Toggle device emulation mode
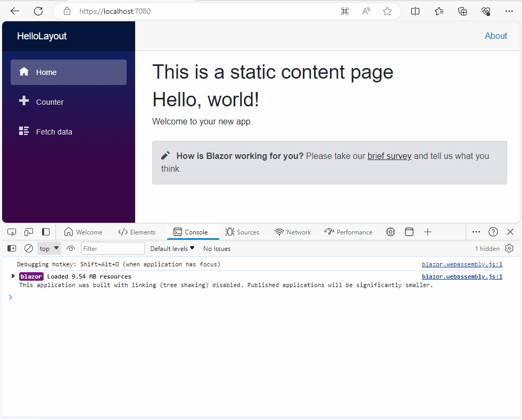522x420 pixels. click(x=29, y=232)
